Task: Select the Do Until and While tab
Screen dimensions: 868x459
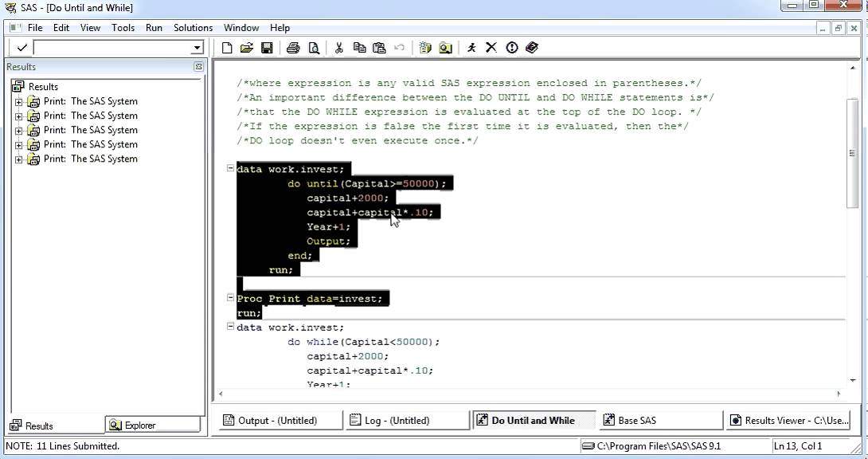Action: (x=534, y=420)
